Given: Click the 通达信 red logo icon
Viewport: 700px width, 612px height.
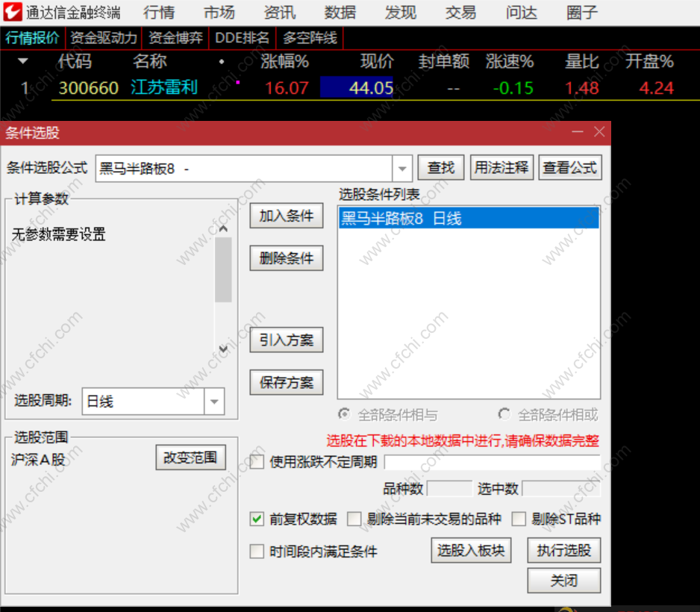Looking at the screenshot, I should (12, 12).
